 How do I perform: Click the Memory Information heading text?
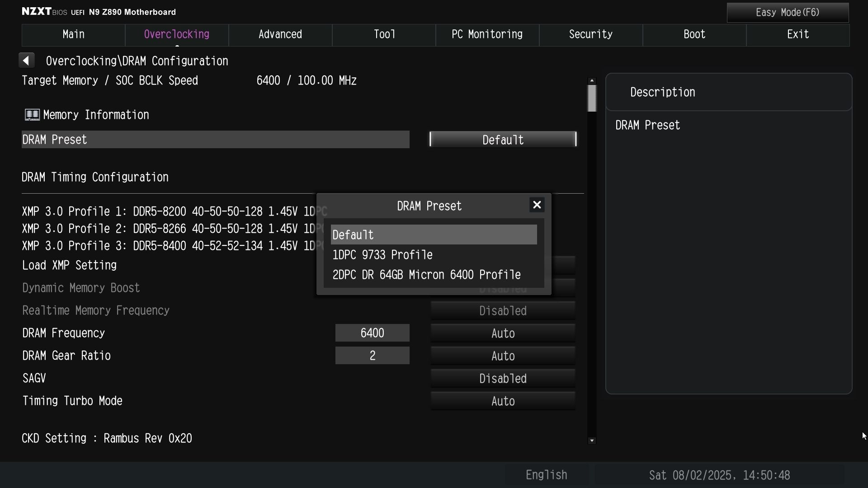96,115
